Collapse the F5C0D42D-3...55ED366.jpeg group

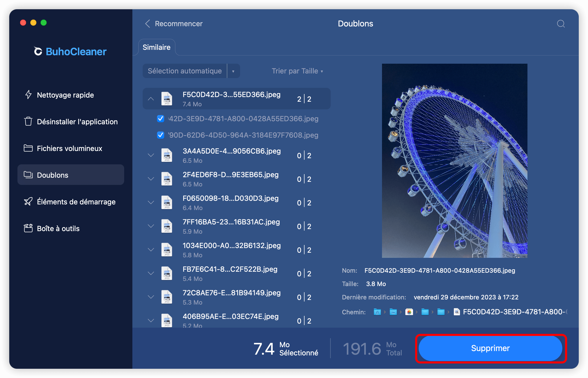(151, 99)
